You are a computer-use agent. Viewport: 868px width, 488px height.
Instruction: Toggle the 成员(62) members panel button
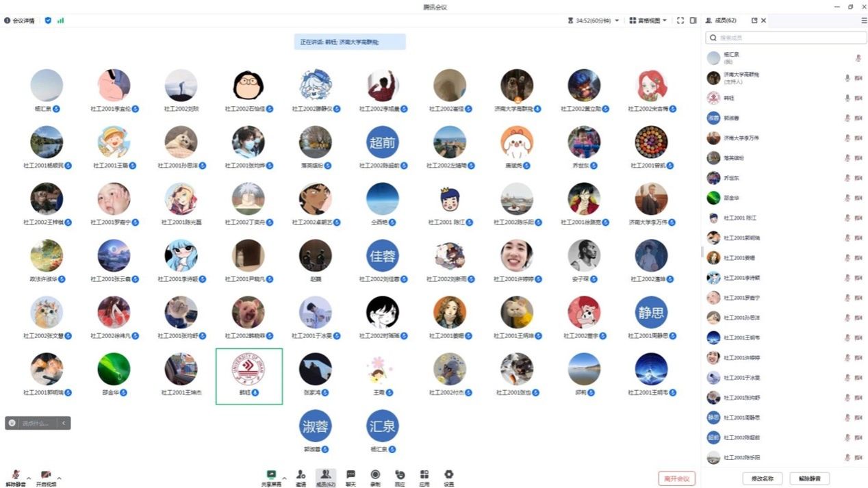[x=326, y=476]
